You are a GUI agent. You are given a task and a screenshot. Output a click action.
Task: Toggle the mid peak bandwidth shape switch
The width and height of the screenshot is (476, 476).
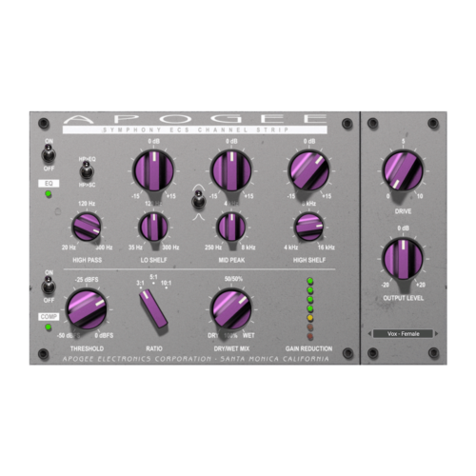[x=199, y=200]
